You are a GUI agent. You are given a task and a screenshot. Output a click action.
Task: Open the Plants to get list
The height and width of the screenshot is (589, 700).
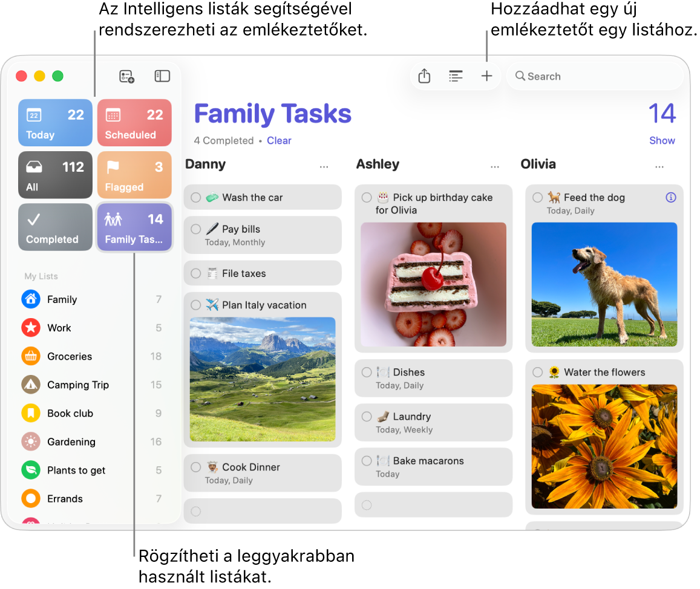(x=91, y=470)
